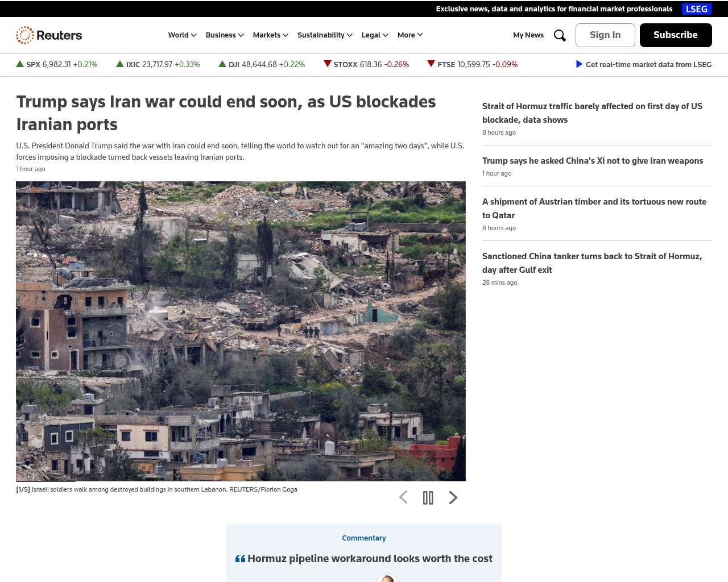
Task: Click the photo caption Israeli soldiers walk
Action: pyautogui.click(x=157, y=489)
